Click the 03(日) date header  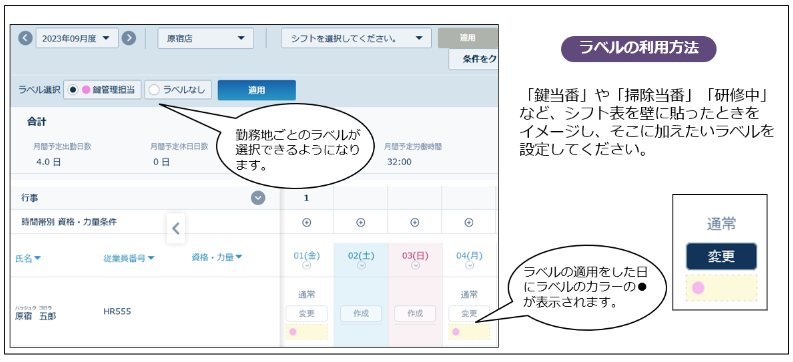pyautogui.click(x=415, y=255)
